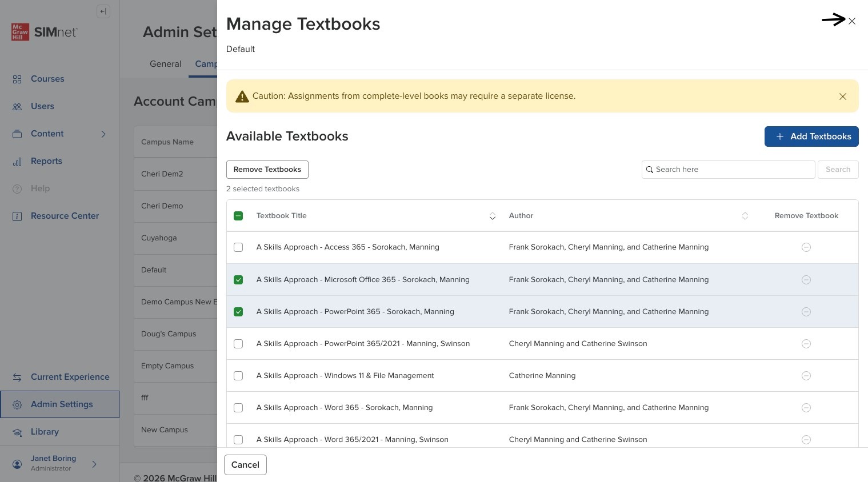Click the Users people icon in sidebar

17,107
